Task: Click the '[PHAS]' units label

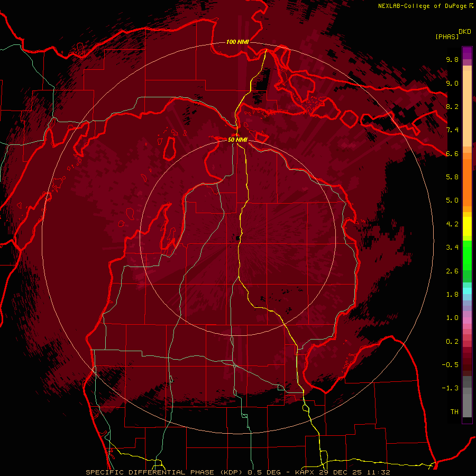Action: click(447, 36)
